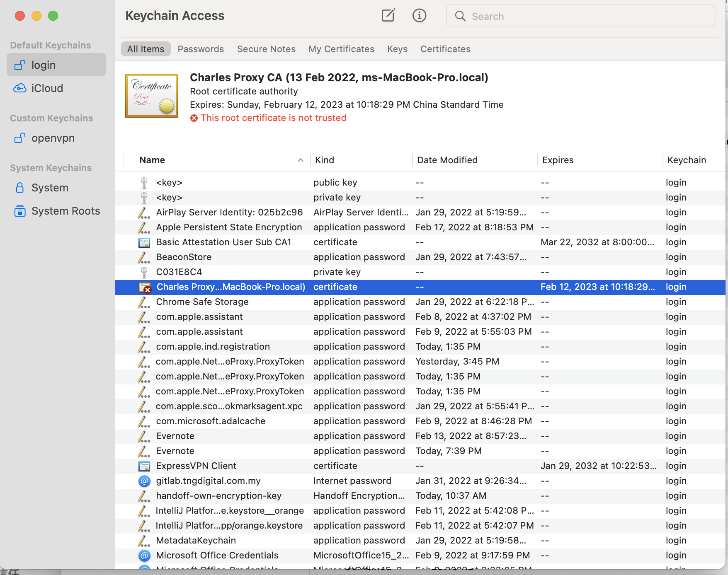The height and width of the screenshot is (575, 728).
Task: Click the Feb 12, 2023 expiry cell in selected row
Action: click(x=598, y=287)
